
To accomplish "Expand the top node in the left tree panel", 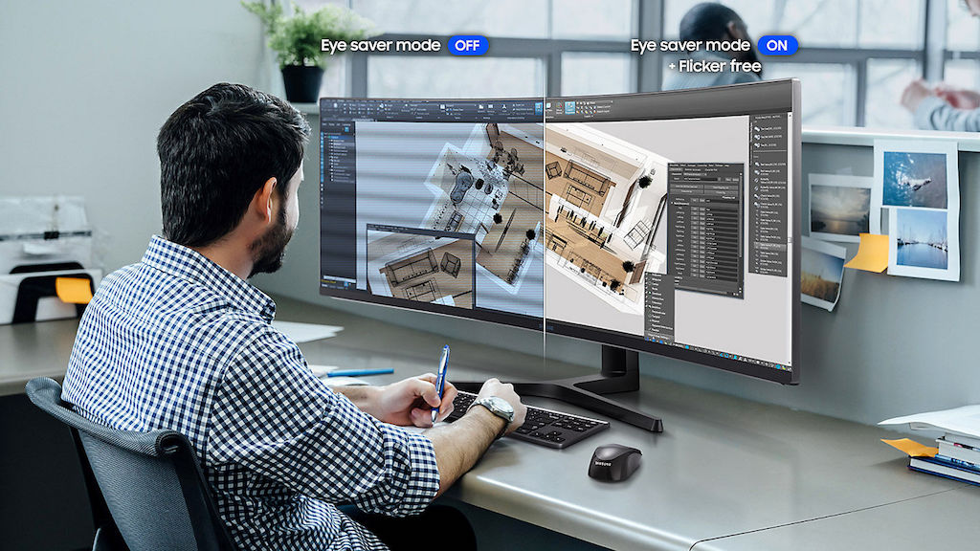I will pyautogui.click(x=325, y=137).
